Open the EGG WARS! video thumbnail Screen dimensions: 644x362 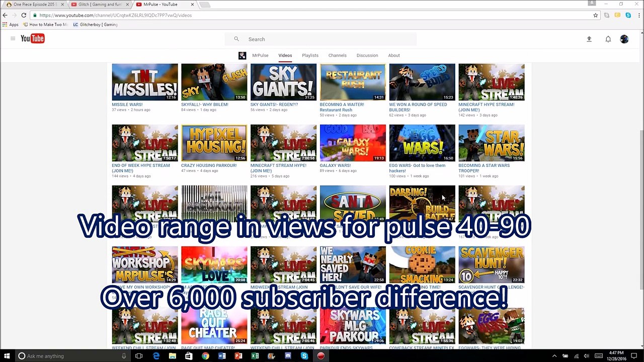click(x=422, y=143)
